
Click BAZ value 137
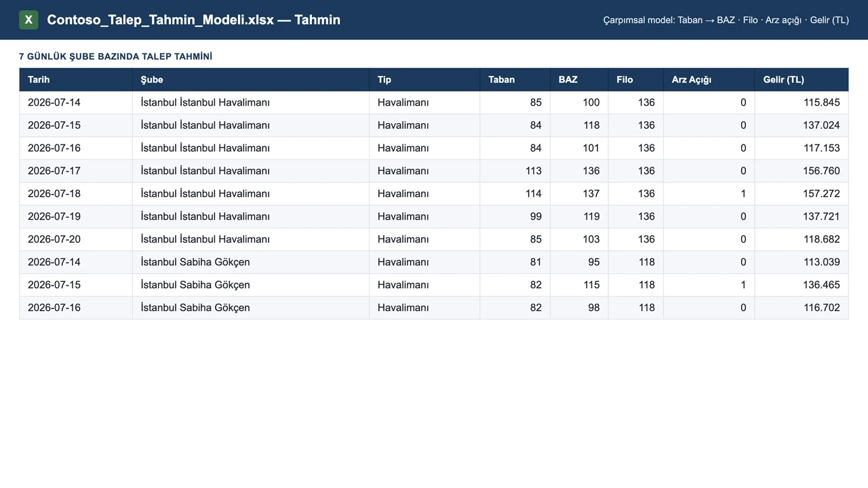pyautogui.click(x=591, y=194)
